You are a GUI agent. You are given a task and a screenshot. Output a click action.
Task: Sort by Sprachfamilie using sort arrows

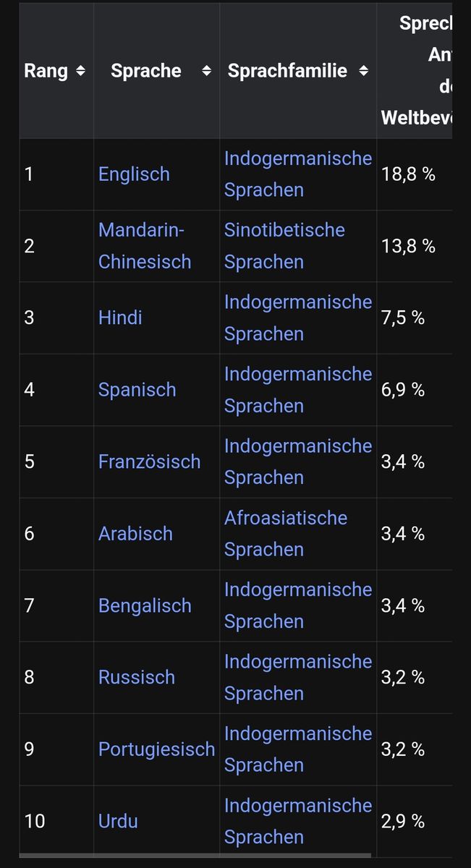point(363,71)
